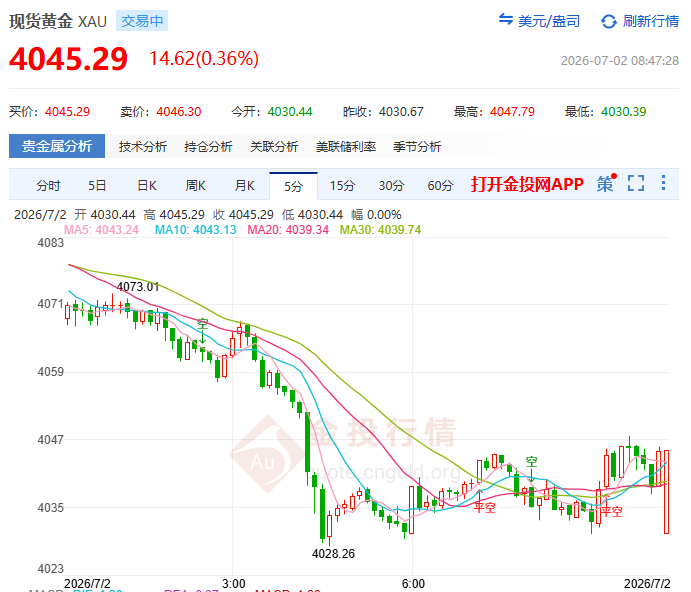Click the 今开 4030.44 value
691x592 pixels.
click(290, 112)
